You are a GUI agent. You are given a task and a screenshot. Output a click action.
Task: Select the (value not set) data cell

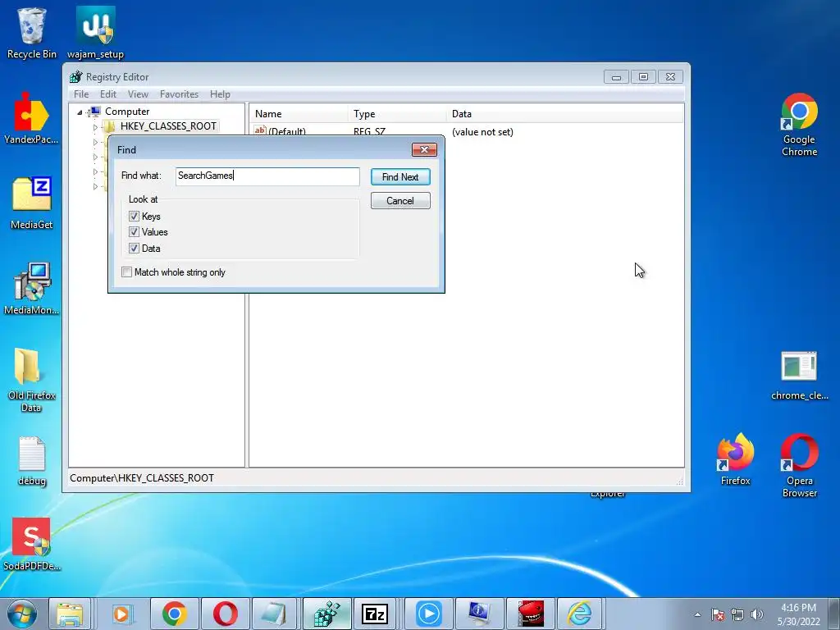click(482, 132)
